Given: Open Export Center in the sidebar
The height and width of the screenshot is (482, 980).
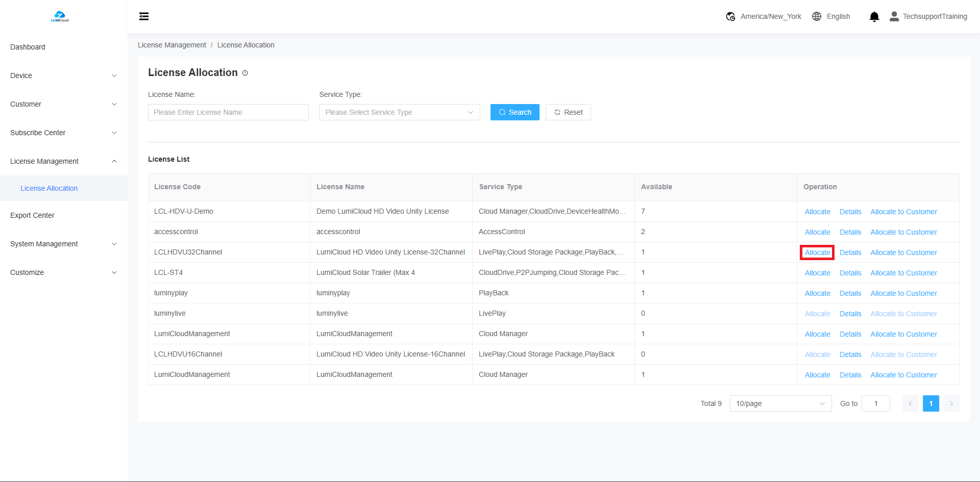Looking at the screenshot, I should (32, 215).
